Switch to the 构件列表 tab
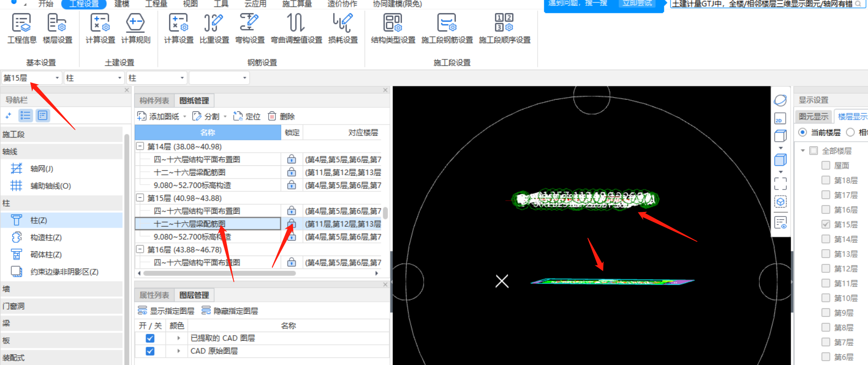The width and height of the screenshot is (868, 365). [154, 101]
